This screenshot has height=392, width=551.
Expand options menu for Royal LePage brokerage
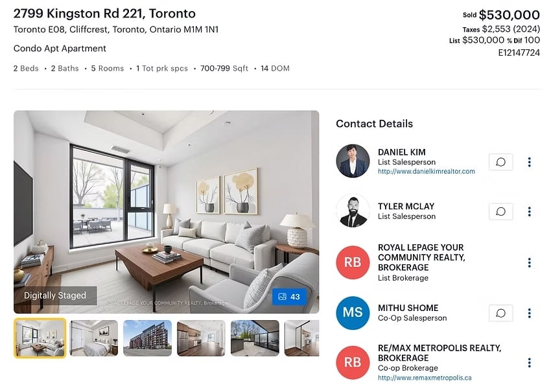click(x=529, y=262)
